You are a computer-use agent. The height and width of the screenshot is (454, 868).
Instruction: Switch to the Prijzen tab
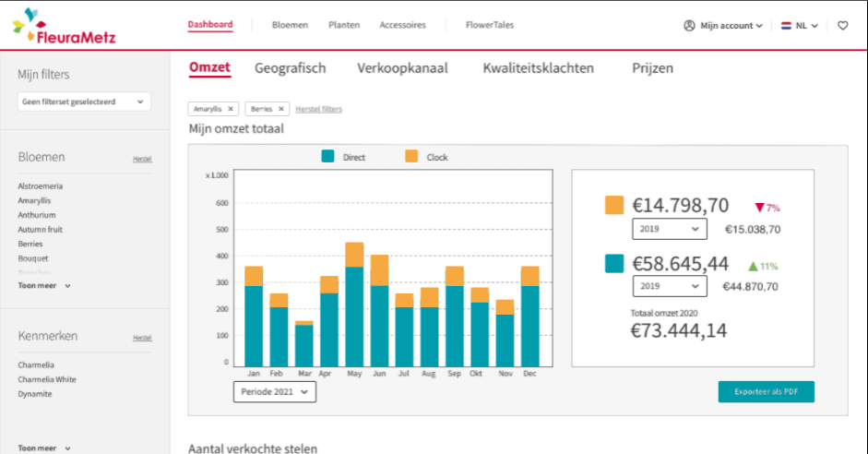(x=653, y=68)
